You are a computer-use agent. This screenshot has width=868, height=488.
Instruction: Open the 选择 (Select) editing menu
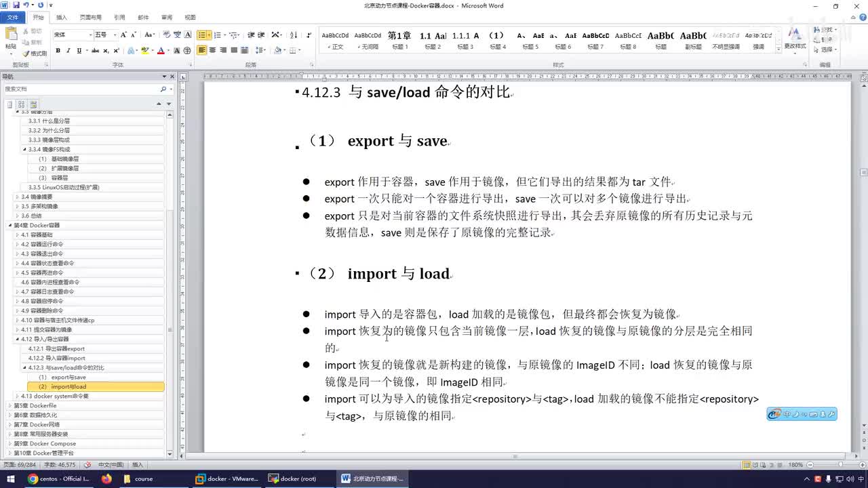(x=826, y=49)
